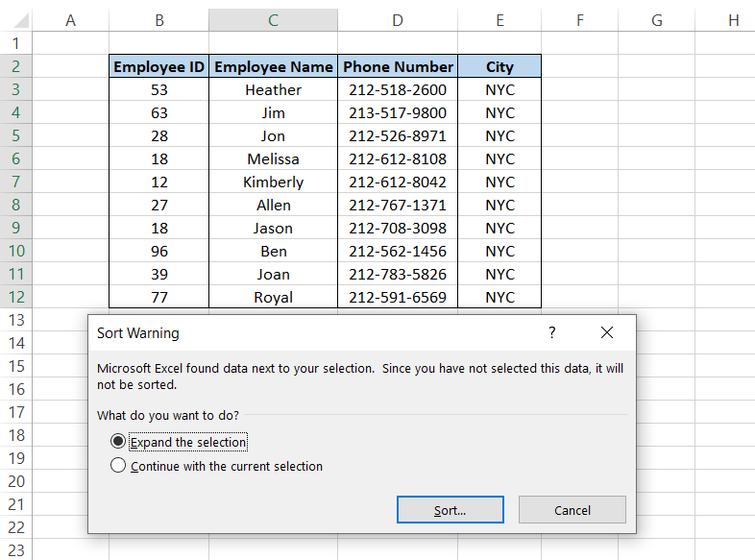This screenshot has width=755, height=560.
Task: Select row 2 header
Action: [15, 66]
